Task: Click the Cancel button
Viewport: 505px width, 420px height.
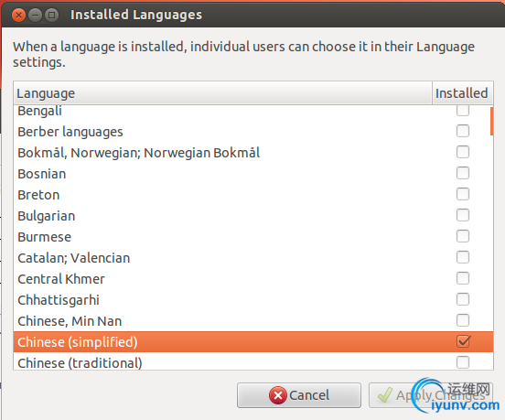Action: click(x=299, y=395)
